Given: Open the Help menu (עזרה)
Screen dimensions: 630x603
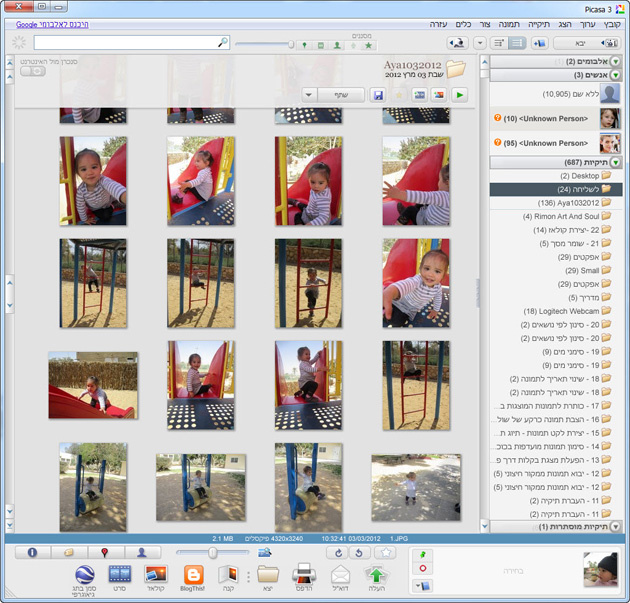Looking at the screenshot, I should tap(438, 25).
